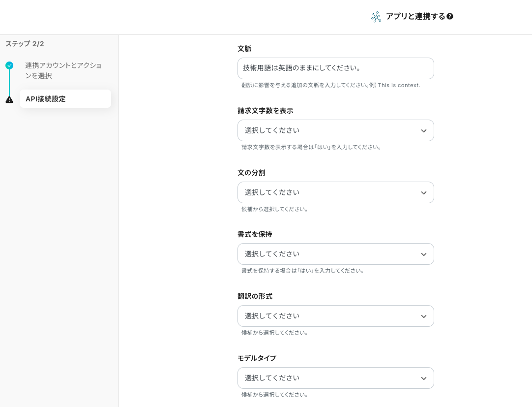Click the 文脈 field label
This screenshot has height=407, width=532.
pyautogui.click(x=244, y=49)
